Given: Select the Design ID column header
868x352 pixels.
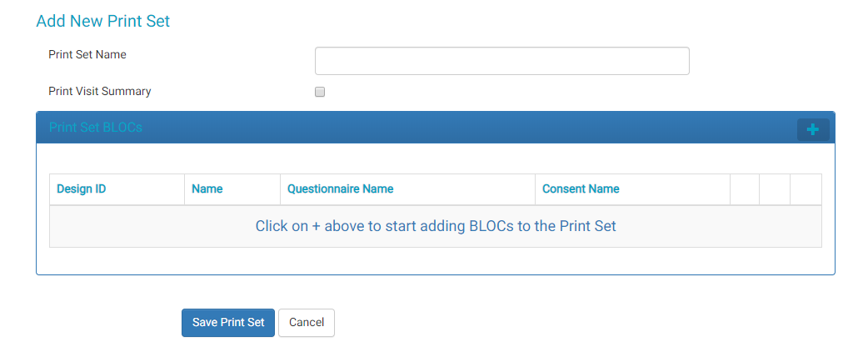Looking at the screenshot, I should [x=82, y=189].
